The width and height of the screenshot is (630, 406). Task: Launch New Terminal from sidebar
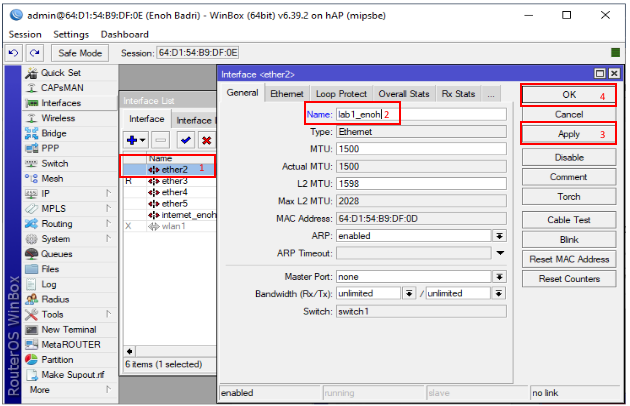pyautogui.click(x=69, y=330)
